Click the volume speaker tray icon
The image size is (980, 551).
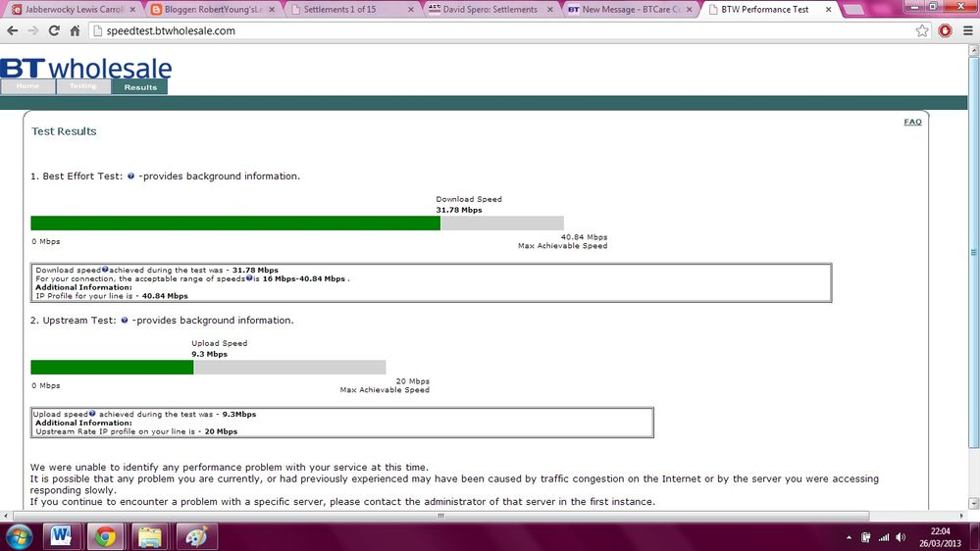(901, 537)
